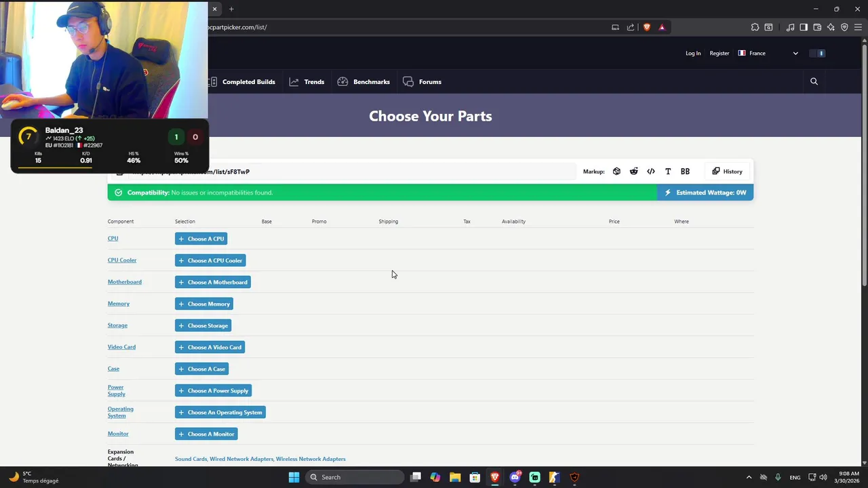Click the Wireless Network Adapters link
Screen dimensions: 868x488
pos(311,459)
